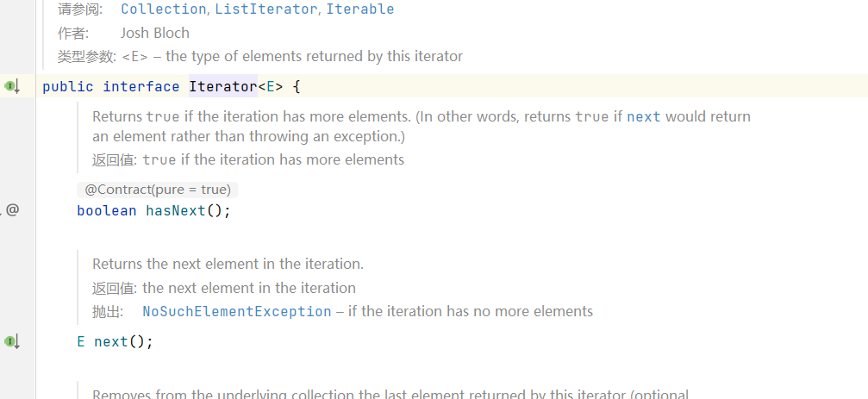Click the E return type before next()
Image resolution: width=868 pixels, height=399 pixels.
[81, 342]
